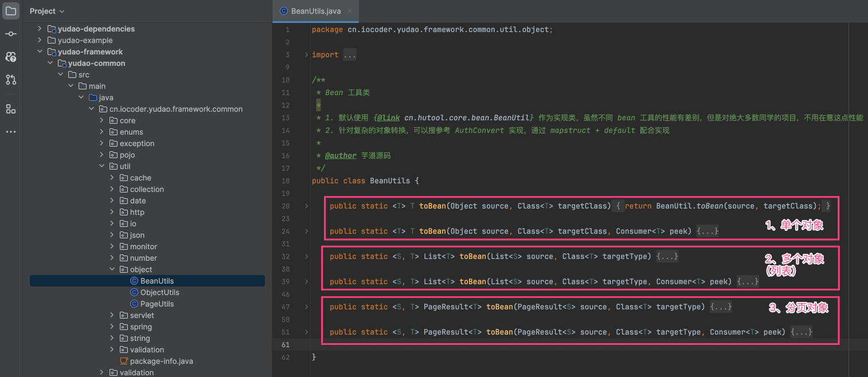The width and height of the screenshot is (868, 377).
Task: Collapse the yudao-framework module
Action: (x=40, y=52)
